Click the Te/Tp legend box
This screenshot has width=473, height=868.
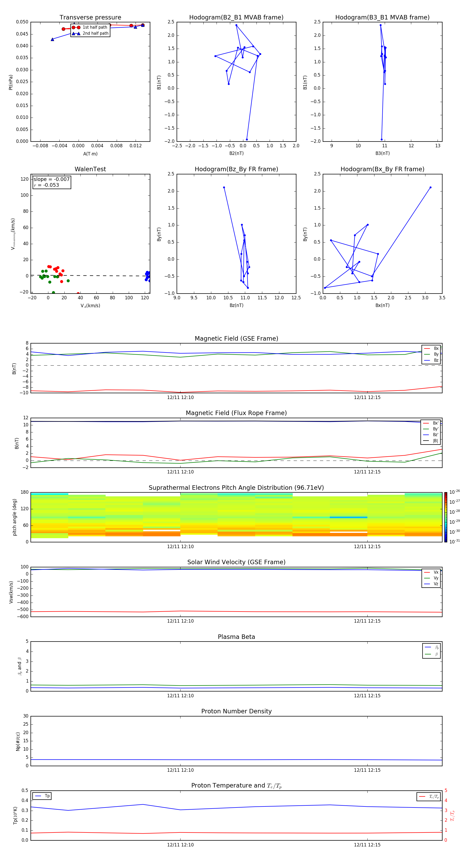pos(429,796)
